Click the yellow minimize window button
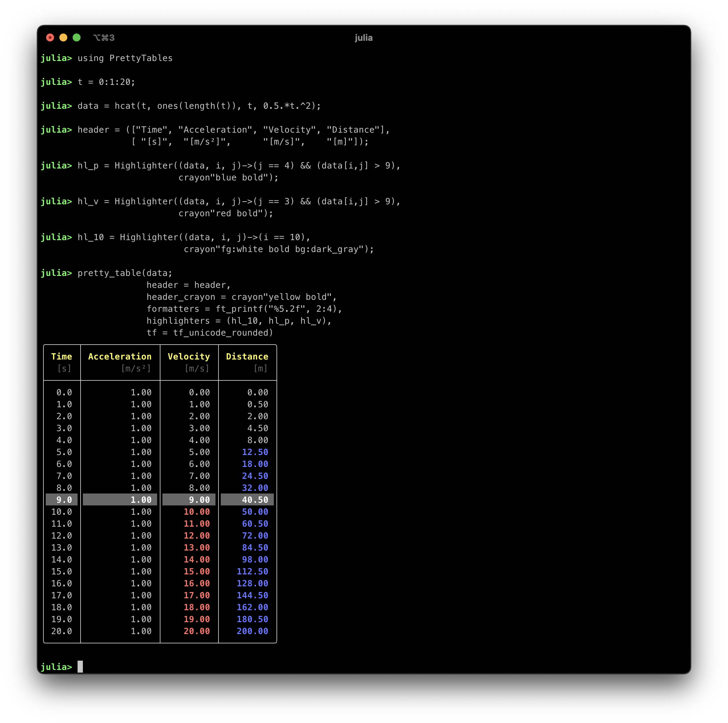 (63, 38)
